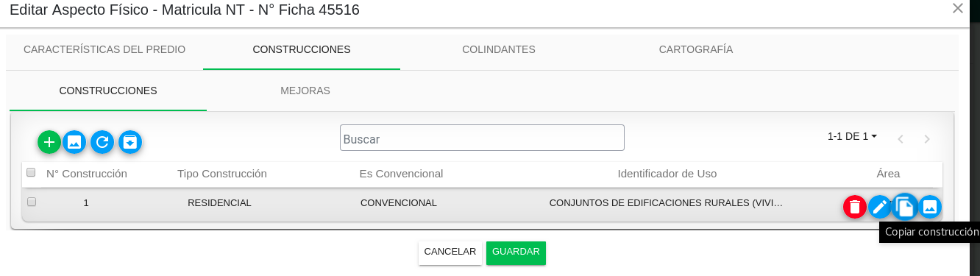Edit construction 1 with pencil icon

pyautogui.click(x=880, y=207)
